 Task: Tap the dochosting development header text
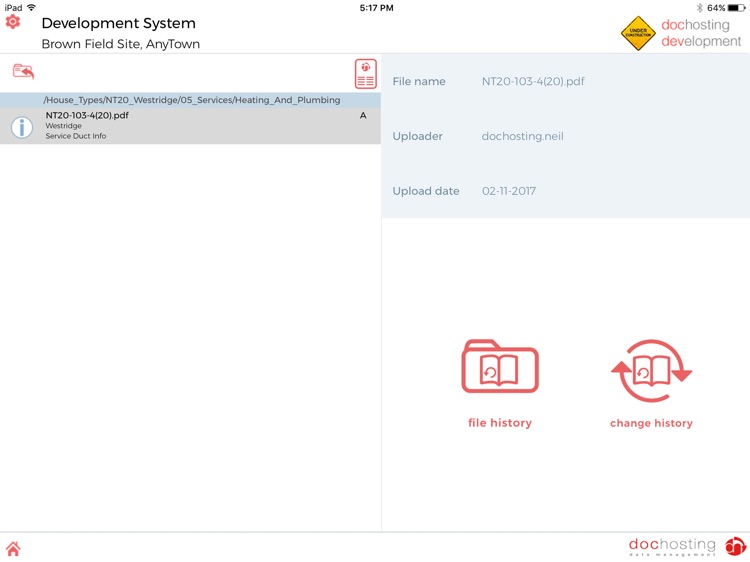(701, 33)
